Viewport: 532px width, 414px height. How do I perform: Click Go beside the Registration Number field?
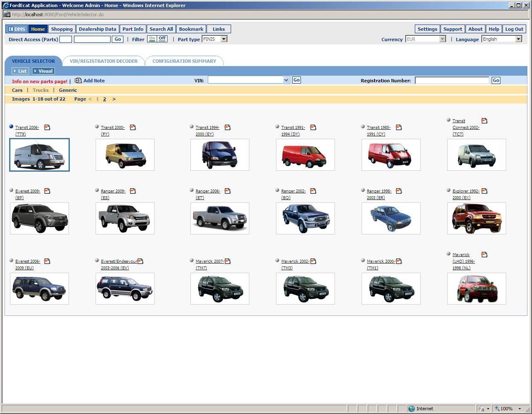(496, 80)
